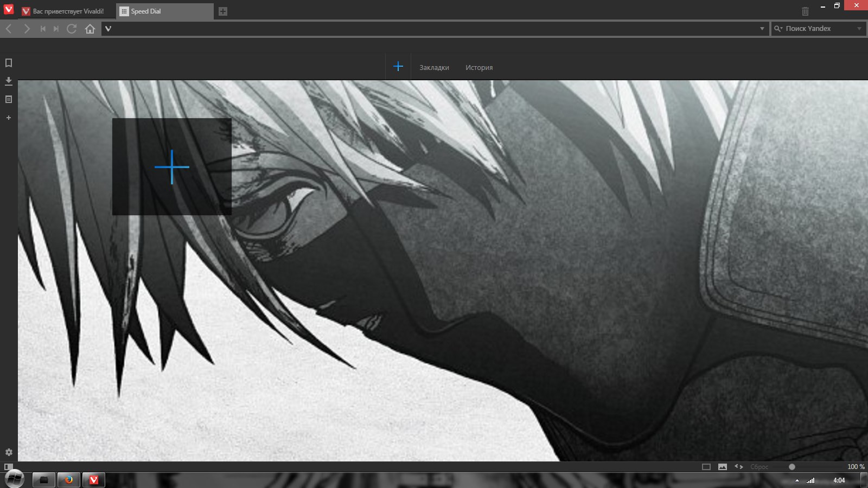Open the Windows Start menu
Screen dimensions: 868x488
tap(15, 479)
